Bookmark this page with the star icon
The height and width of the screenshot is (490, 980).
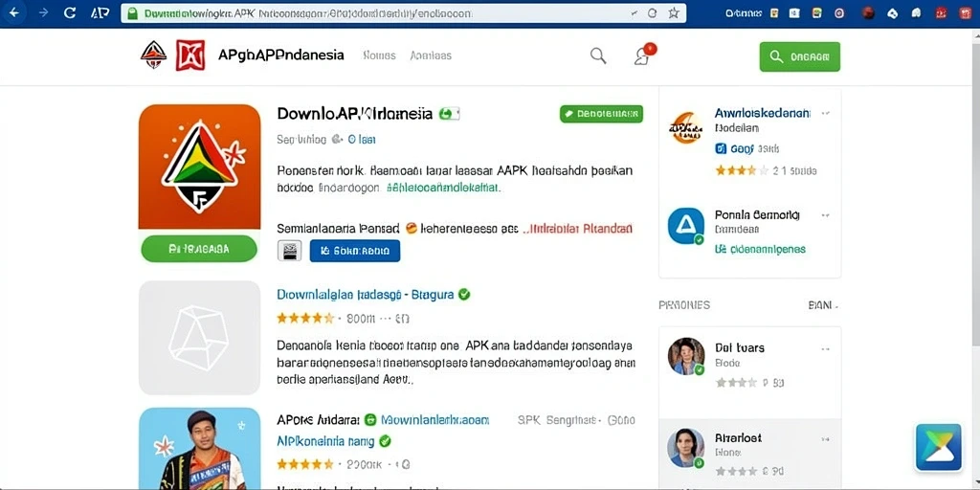click(x=673, y=13)
